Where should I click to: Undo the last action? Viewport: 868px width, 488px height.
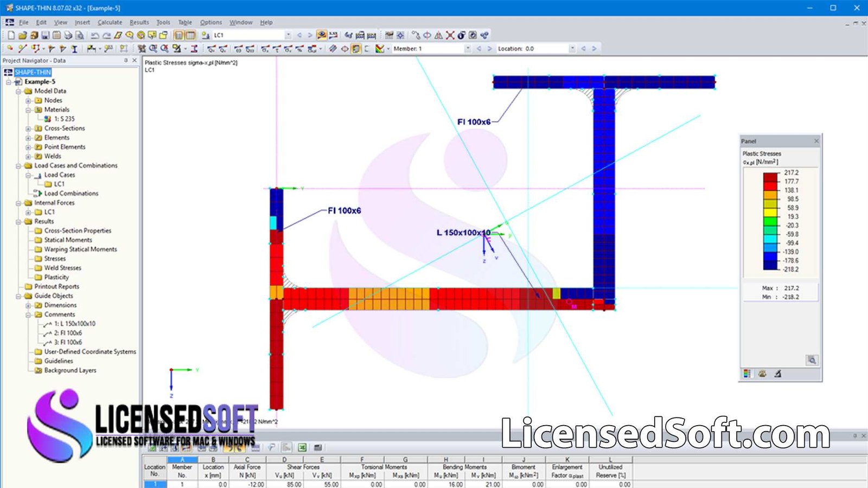[94, 35]
